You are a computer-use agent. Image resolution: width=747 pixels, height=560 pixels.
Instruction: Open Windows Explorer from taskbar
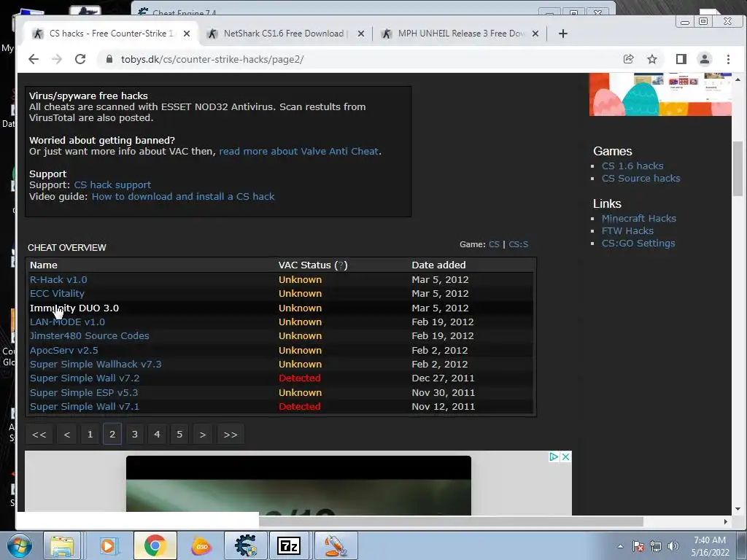point(63,545)
